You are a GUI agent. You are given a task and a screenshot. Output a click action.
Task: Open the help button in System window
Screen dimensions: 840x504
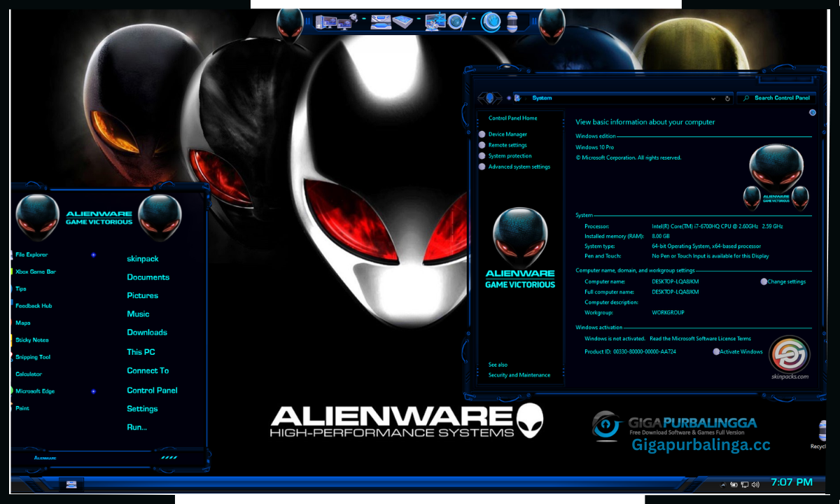tap(812, 113)
